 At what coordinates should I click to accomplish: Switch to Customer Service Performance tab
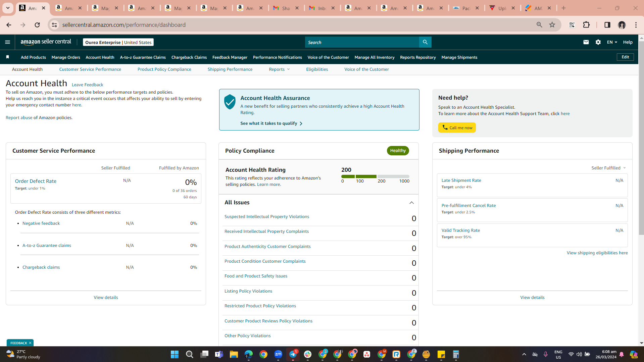click(90, 69)
